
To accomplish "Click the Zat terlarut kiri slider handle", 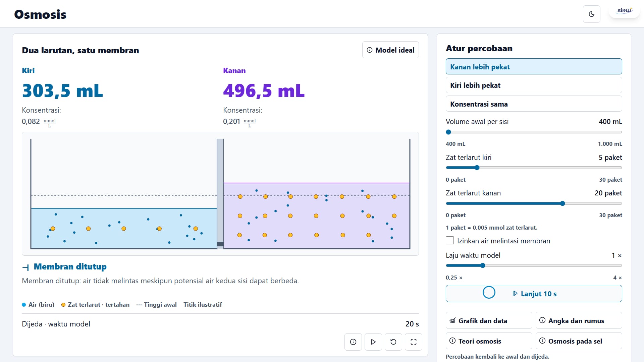I will tap(477, 168).
